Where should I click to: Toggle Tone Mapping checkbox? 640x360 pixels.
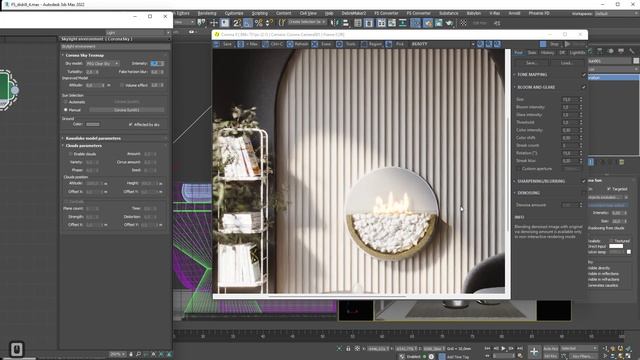tap(583, 75)
